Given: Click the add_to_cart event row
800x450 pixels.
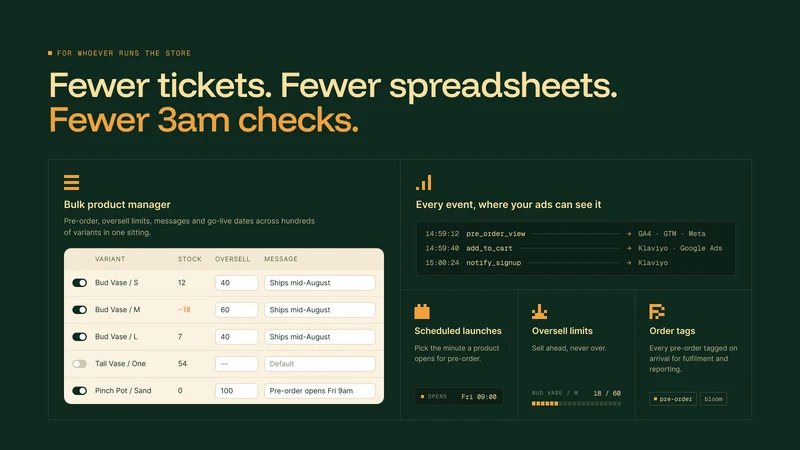Looking at the screenshot, I should coord(574,248).
